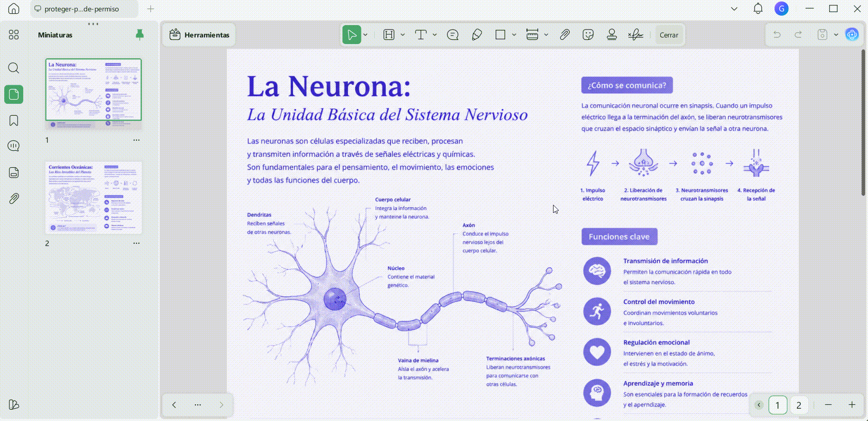This screenshot has width=868, height=421.
Task: Click the '¿Cómo se comunica?' heading
Action: point(627,85)
